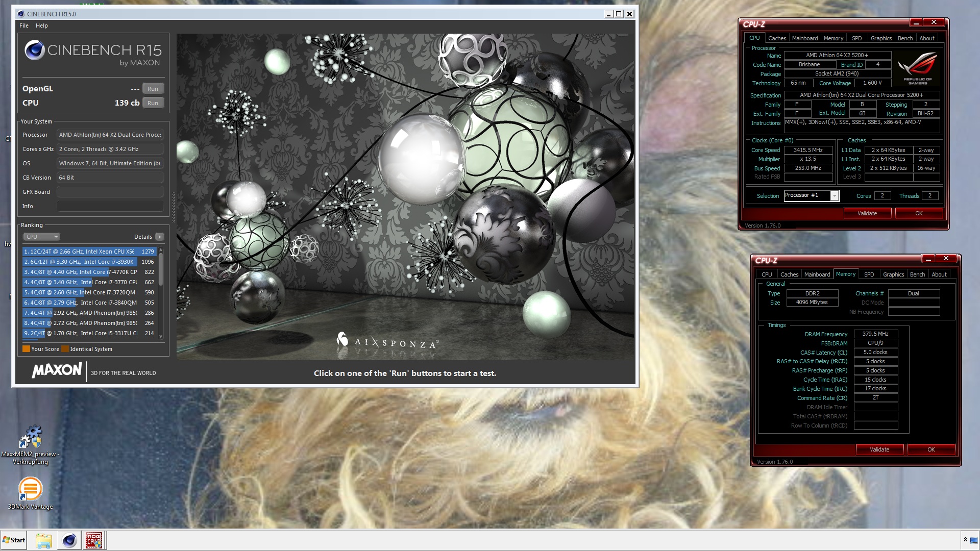
Task: Open Bench tab in top CPU-Z window
Action: pyautogui.click(x=905, y=38)
